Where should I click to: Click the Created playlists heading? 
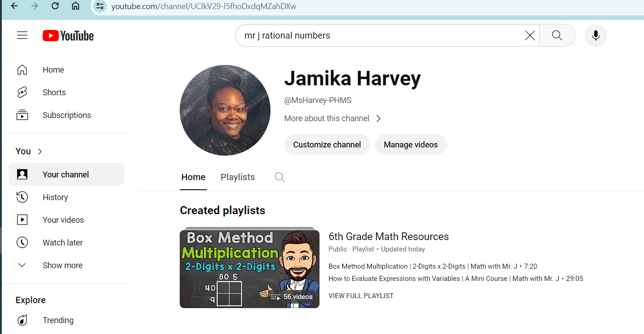pos(222,211)
